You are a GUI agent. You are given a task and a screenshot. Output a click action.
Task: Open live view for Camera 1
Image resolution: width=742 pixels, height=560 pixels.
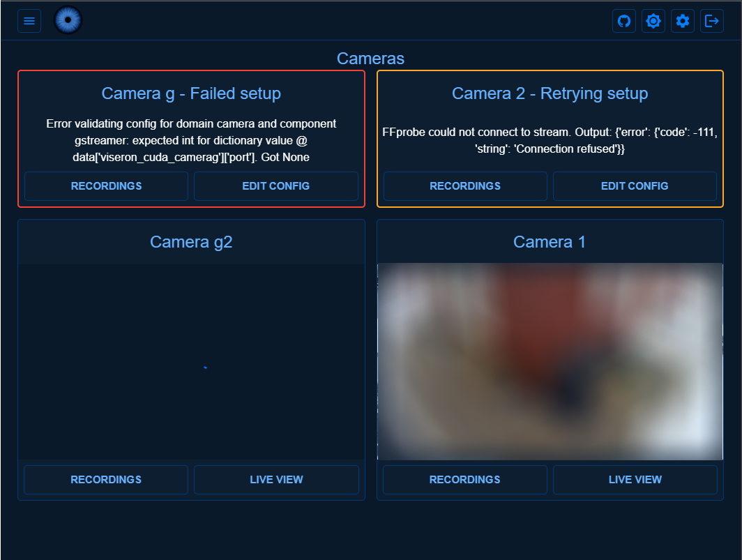635,480
